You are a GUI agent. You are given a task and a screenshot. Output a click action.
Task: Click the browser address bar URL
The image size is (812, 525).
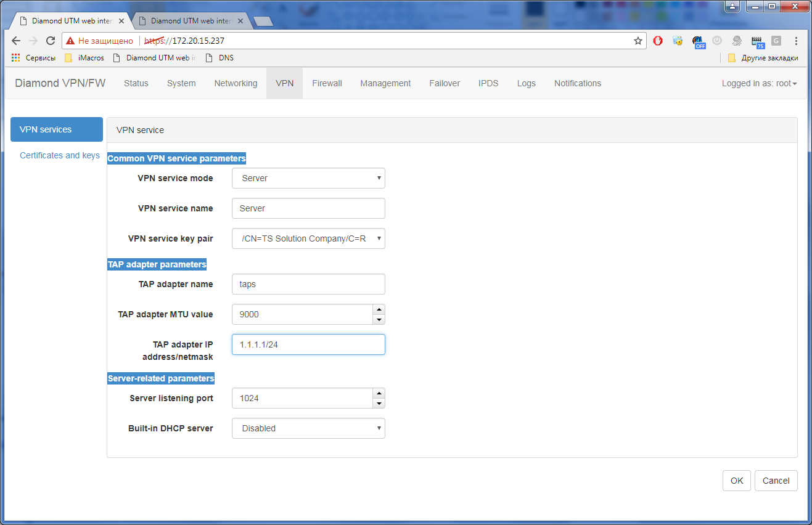(184, 41)
